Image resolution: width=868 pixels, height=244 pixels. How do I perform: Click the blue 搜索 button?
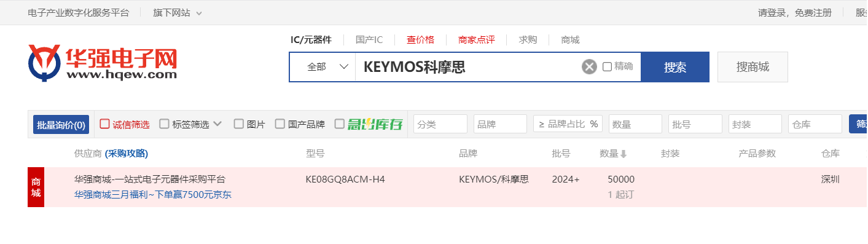point(675,67)
